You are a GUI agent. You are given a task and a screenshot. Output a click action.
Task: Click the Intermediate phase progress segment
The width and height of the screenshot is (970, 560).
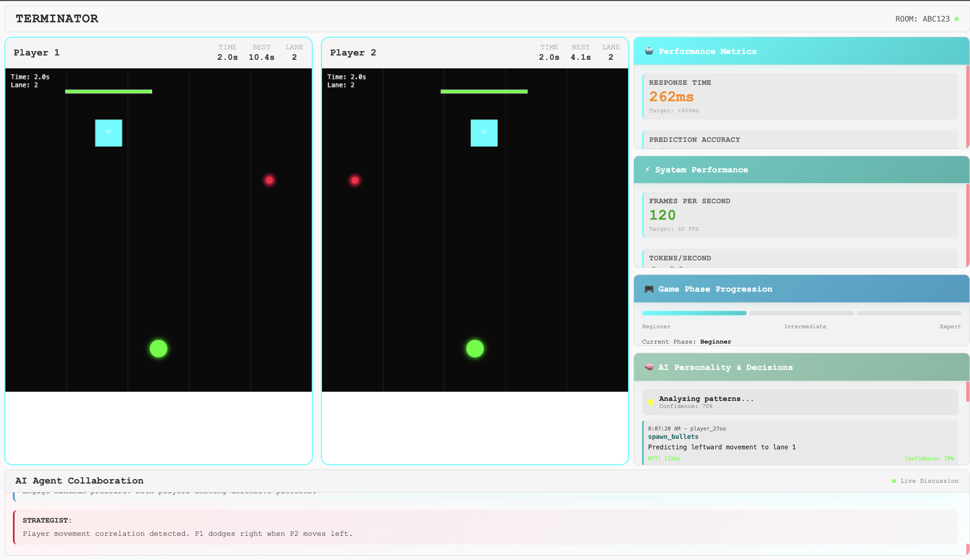(801, 313)
